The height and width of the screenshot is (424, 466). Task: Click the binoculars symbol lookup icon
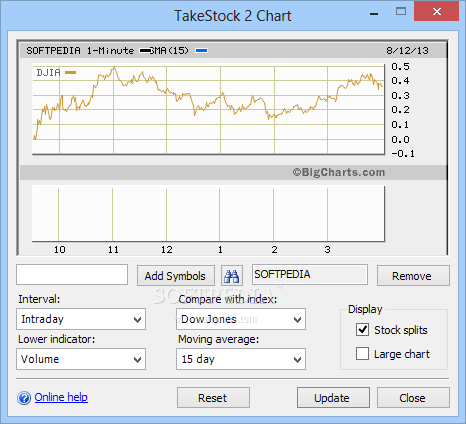[232, 276]
